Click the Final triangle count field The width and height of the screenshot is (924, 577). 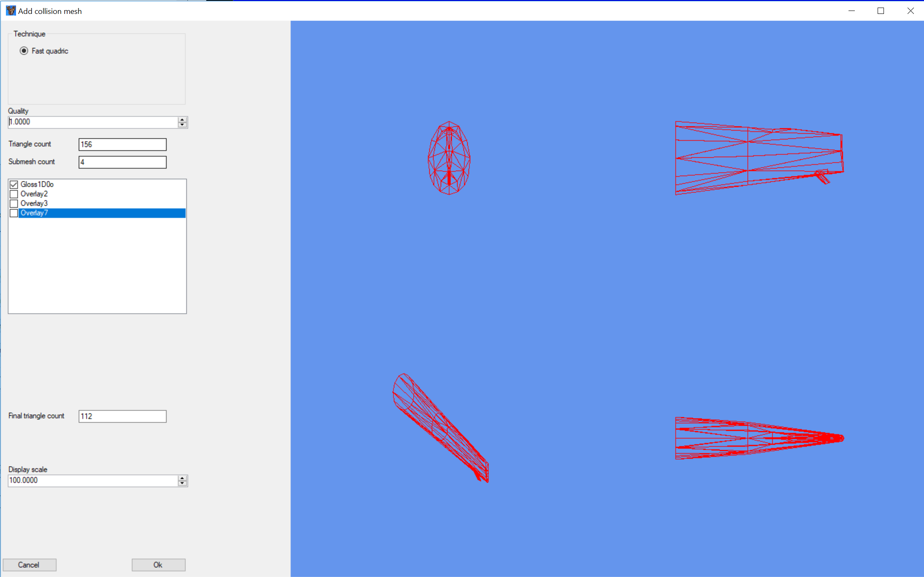(122, 416)
